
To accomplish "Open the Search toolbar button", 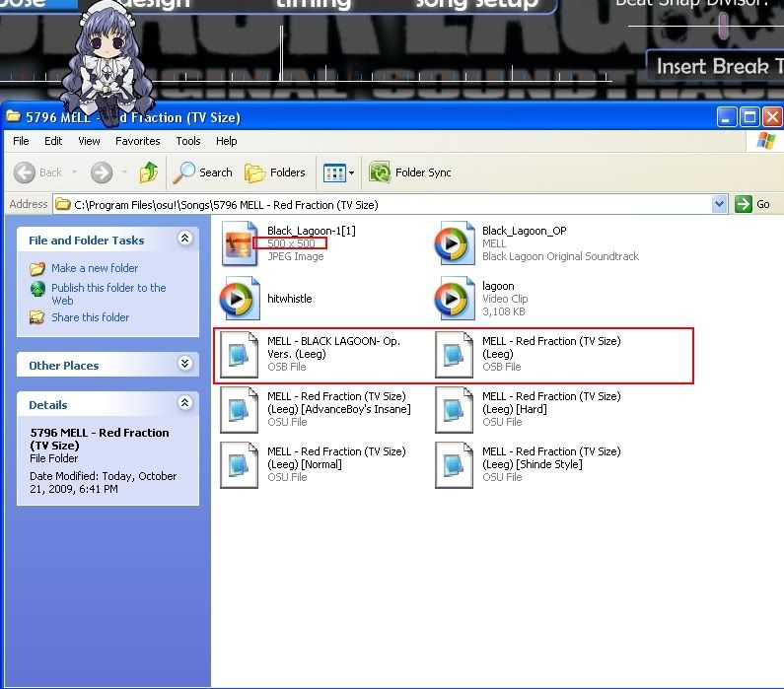I will coord(202,172).
